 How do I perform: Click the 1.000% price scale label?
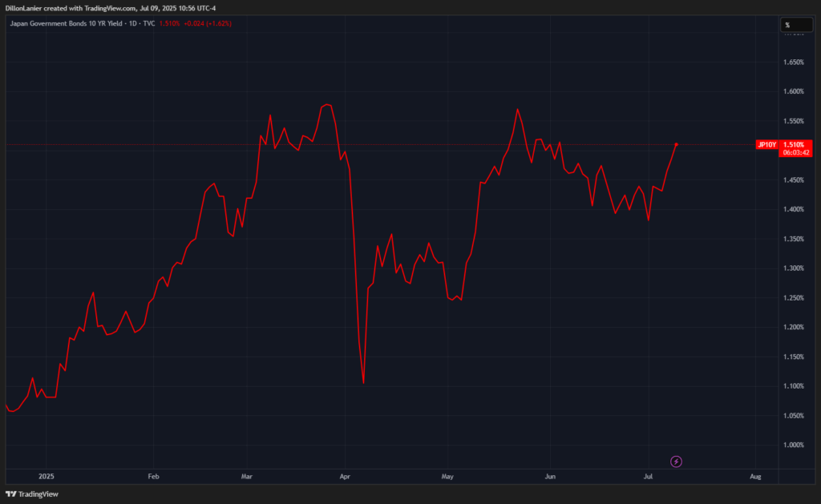point(792,446)
